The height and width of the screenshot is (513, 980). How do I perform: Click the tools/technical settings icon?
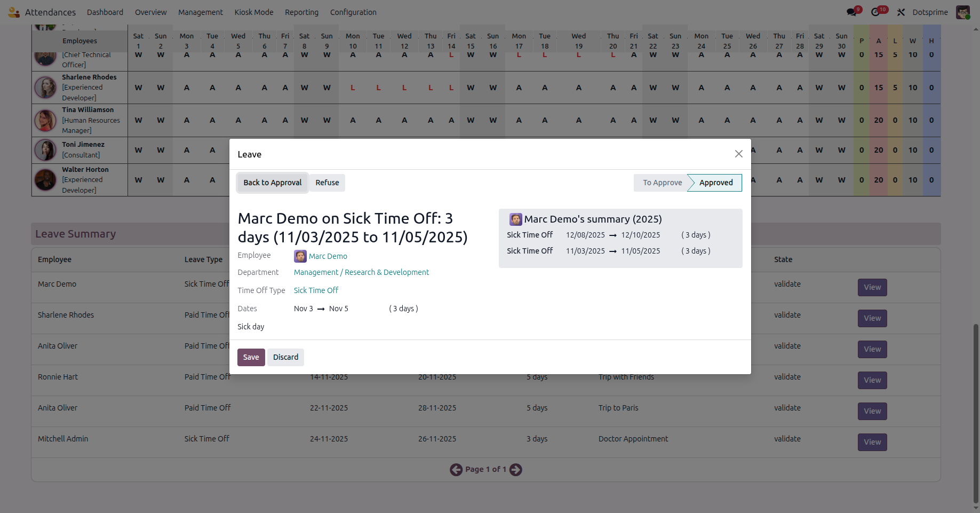(901, 12)
